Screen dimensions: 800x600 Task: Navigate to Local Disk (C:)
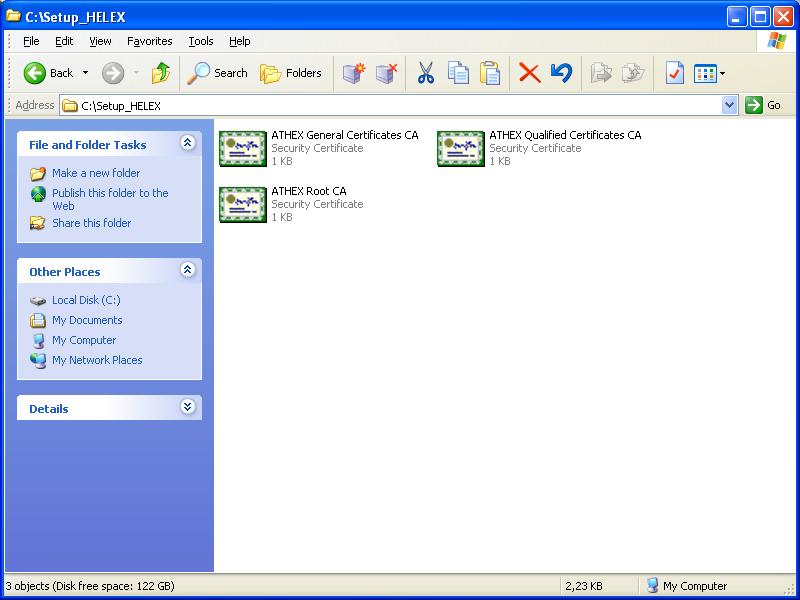click(86, 301)
